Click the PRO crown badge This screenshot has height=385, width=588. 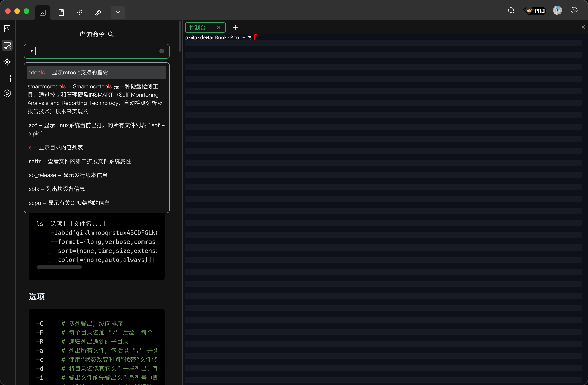(x=535, y=11)
